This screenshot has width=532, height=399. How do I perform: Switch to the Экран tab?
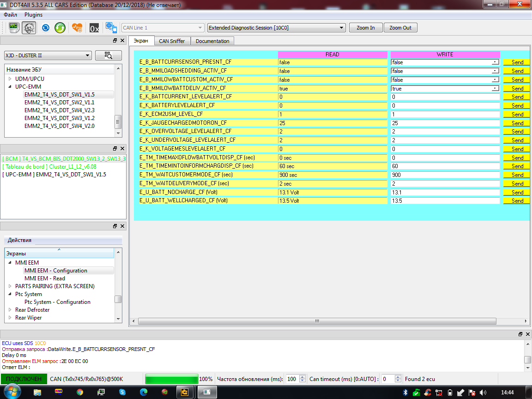141,41
